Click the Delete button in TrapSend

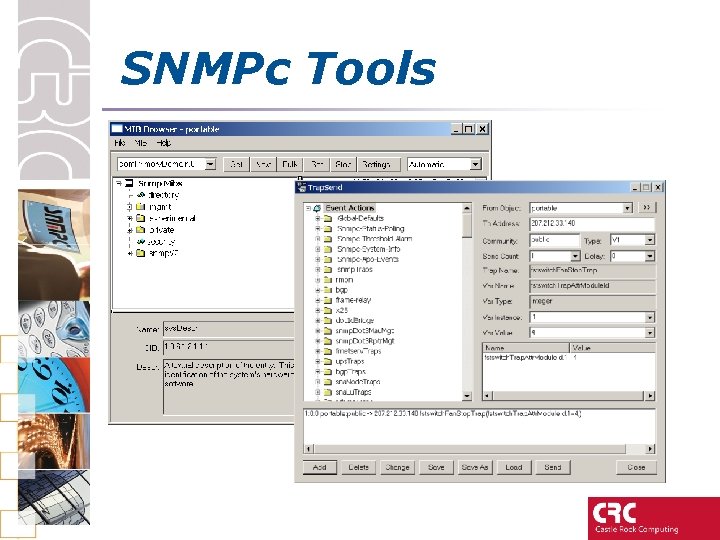(x=359, y=467)
